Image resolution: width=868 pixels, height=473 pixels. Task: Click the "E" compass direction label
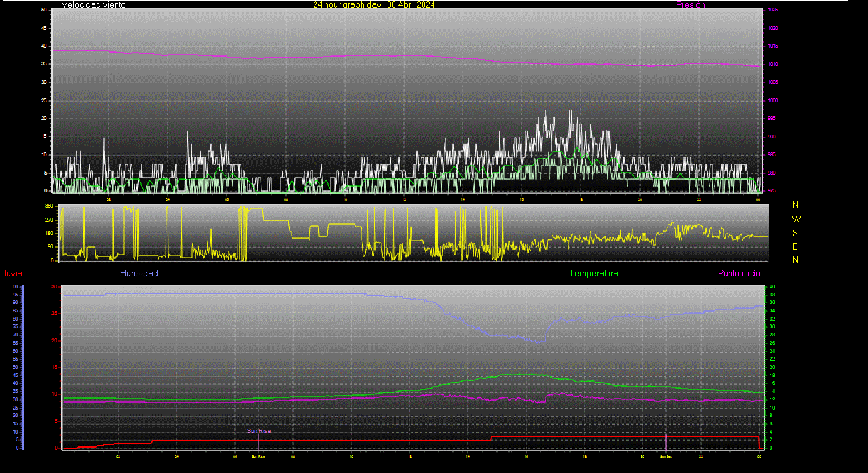tap(796, 246)
